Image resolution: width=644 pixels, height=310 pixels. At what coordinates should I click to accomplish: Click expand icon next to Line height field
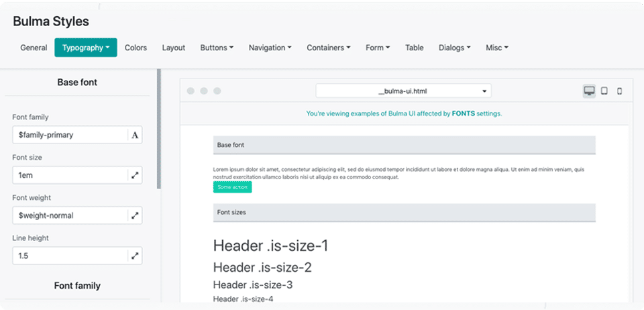coord(135,256)
